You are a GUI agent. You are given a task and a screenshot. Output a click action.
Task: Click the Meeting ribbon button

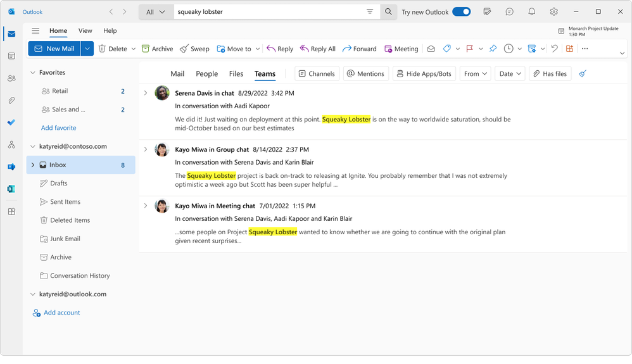pos(401,49)
